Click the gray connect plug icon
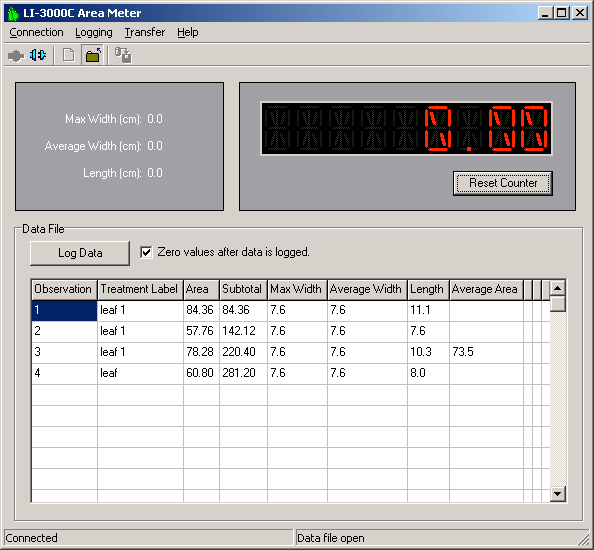The image size is (594, 550). click(x=16, y=56)
